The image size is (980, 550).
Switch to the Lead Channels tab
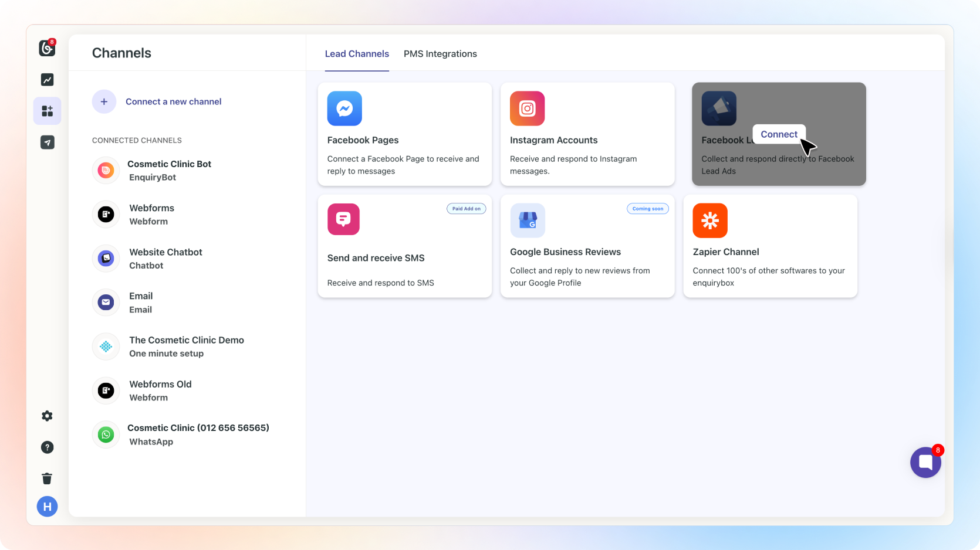click(357, 54)
